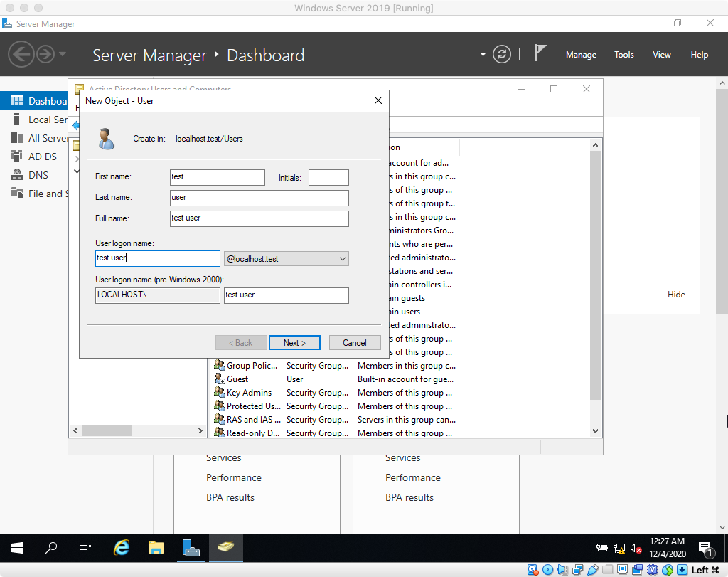This screenshot has width=728, height=577.
Task: Click the Key Admins group icon
Action: click(x=220, y=392)
